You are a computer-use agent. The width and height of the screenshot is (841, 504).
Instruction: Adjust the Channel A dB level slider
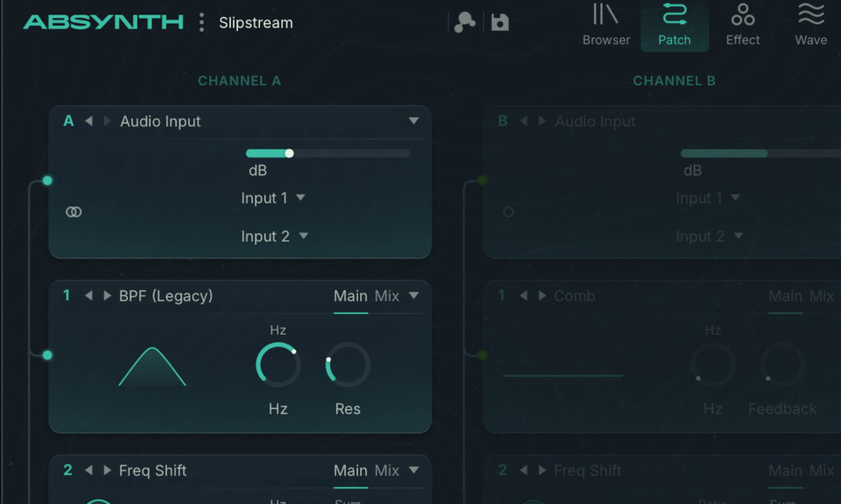289,153
